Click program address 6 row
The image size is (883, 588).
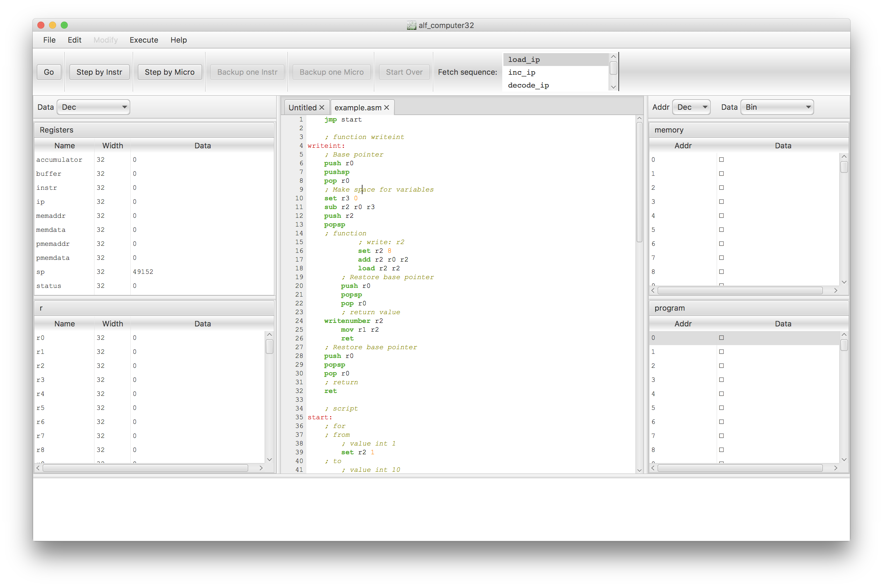coord(744,422)
